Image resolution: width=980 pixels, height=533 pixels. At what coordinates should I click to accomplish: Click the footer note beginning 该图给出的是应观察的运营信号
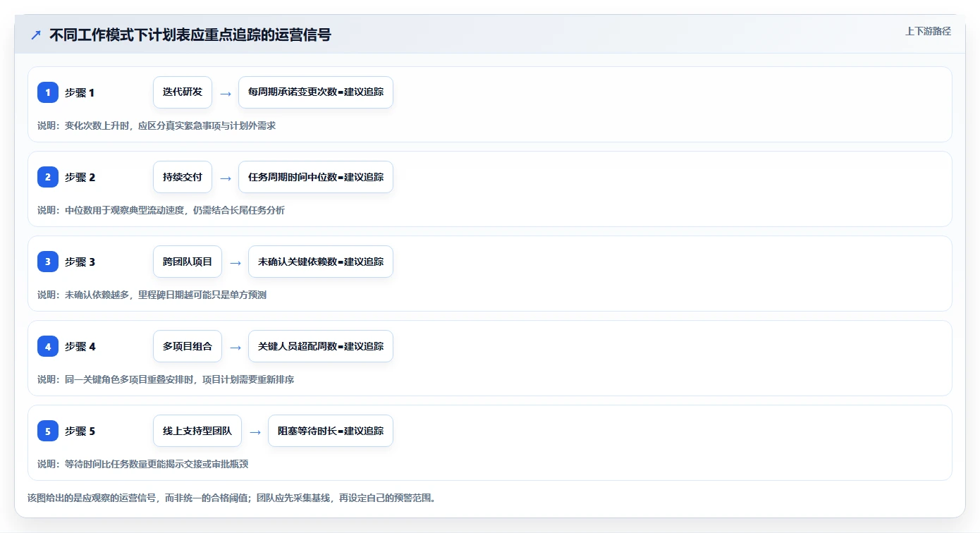click(231, 498)
